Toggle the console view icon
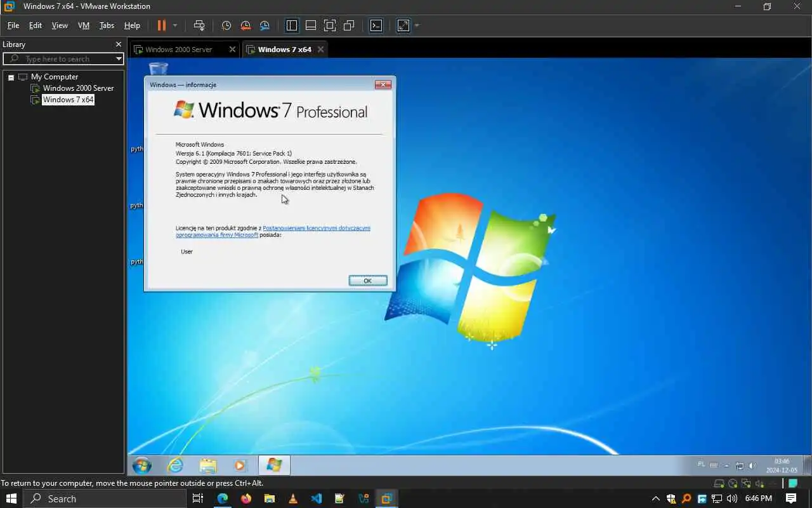812x508 pixels. (376, 25)
